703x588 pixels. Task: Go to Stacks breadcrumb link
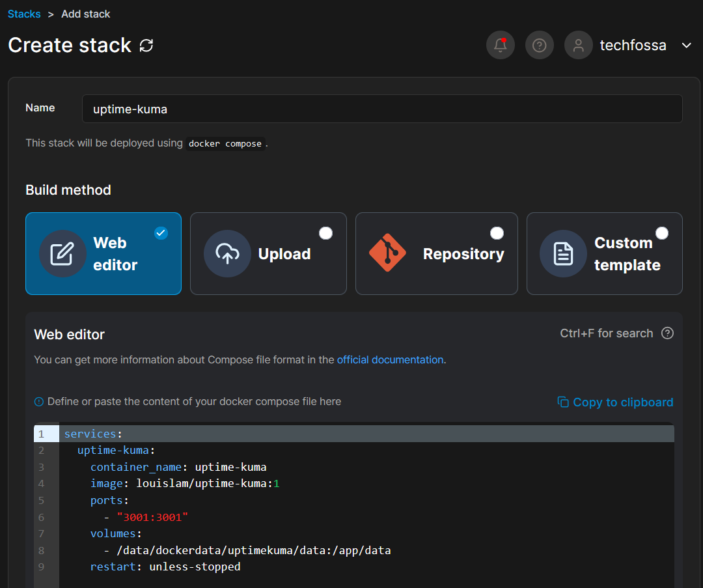tap(24, 14)
